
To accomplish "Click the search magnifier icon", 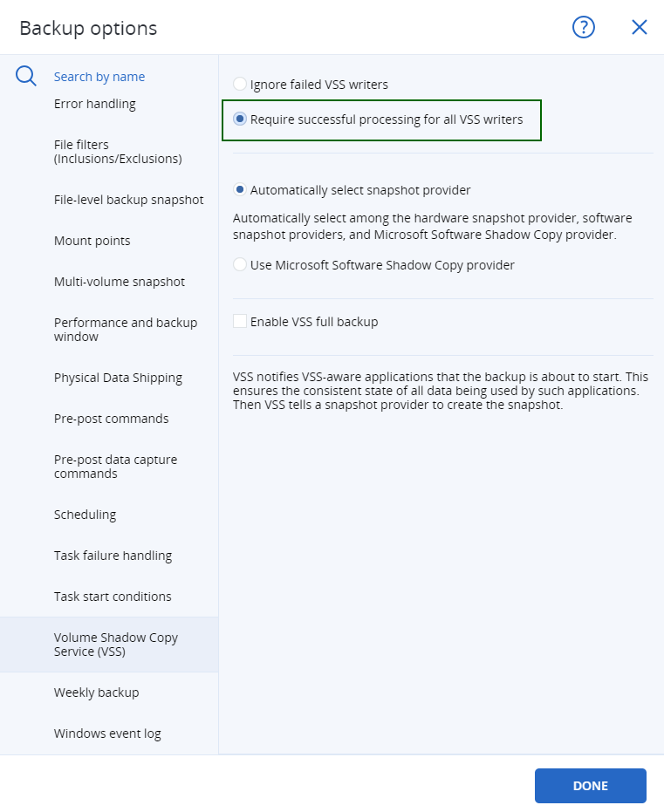I will click(25, 76).
